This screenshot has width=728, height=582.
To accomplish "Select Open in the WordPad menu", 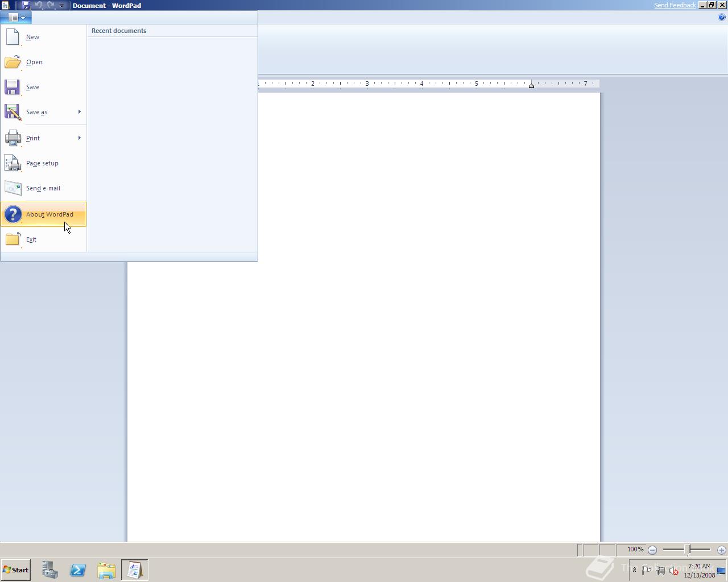I will [43, 62].
